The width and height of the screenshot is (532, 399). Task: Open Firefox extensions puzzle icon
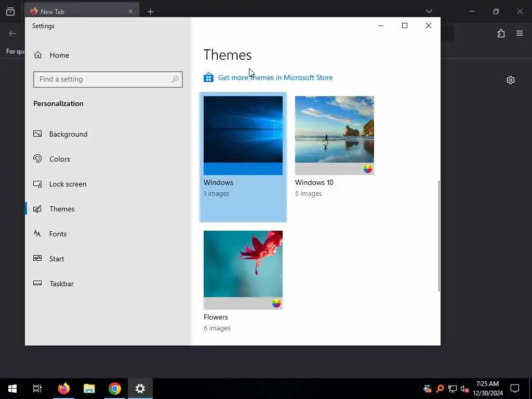click(x=501, y=33)
